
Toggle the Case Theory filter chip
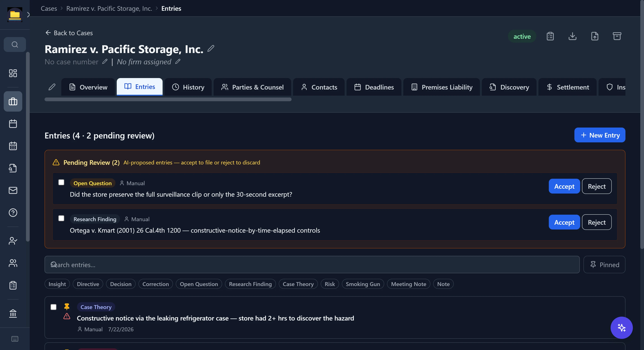298,284
